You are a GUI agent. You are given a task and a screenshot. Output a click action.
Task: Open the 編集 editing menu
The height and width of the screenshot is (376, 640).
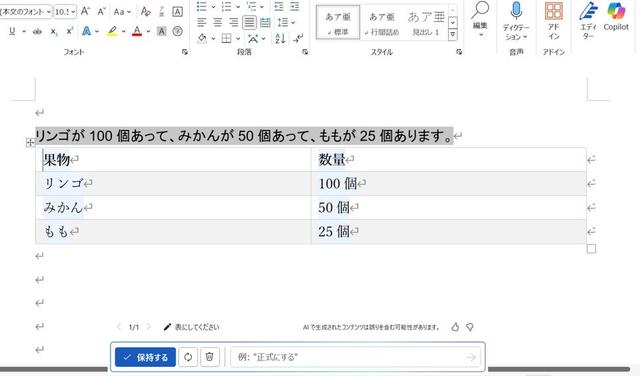[480, 20]
